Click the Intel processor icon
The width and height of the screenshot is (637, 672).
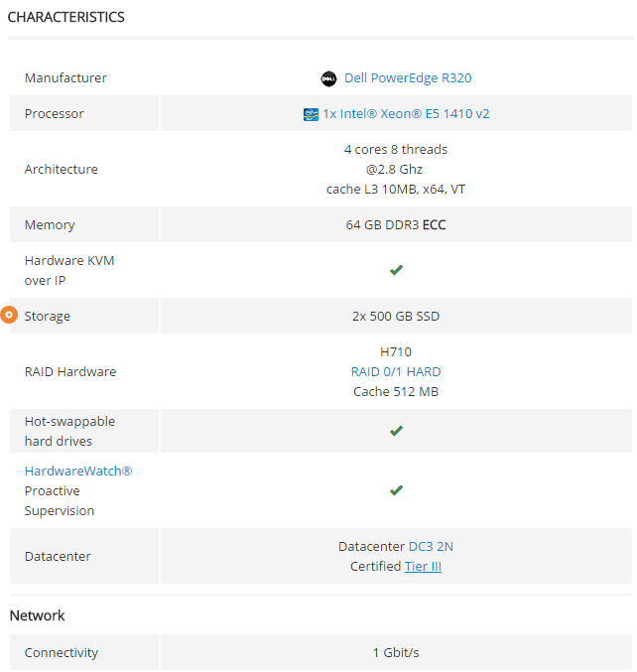pos(311,114)
